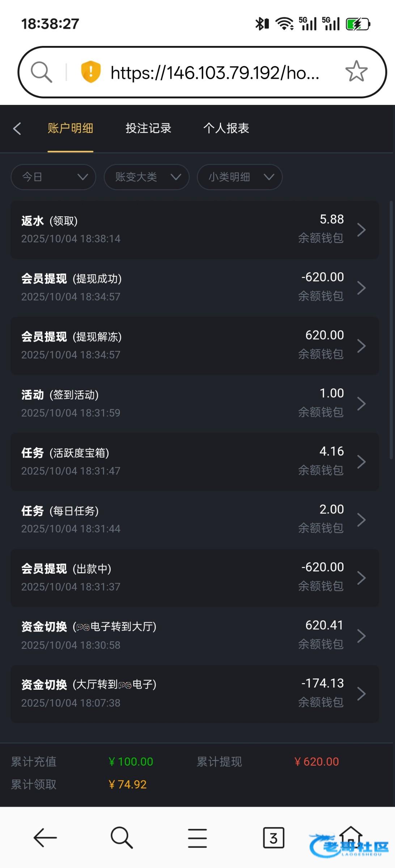395x868 pixels.
Task: Select the 账户明细 tab
Action: pos(71,128)
